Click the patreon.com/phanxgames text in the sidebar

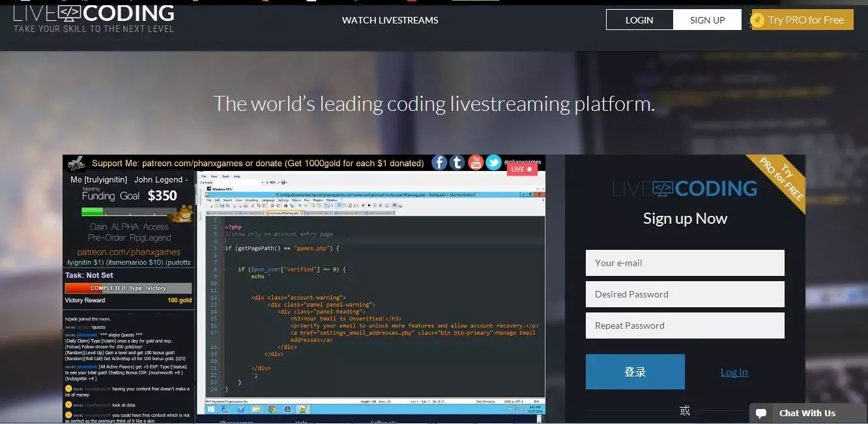[x=129, y=252]
